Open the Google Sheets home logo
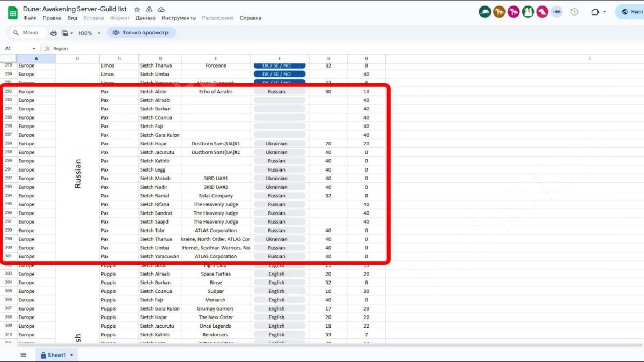The width and height of the screenshot is (644, 362). 12,13
